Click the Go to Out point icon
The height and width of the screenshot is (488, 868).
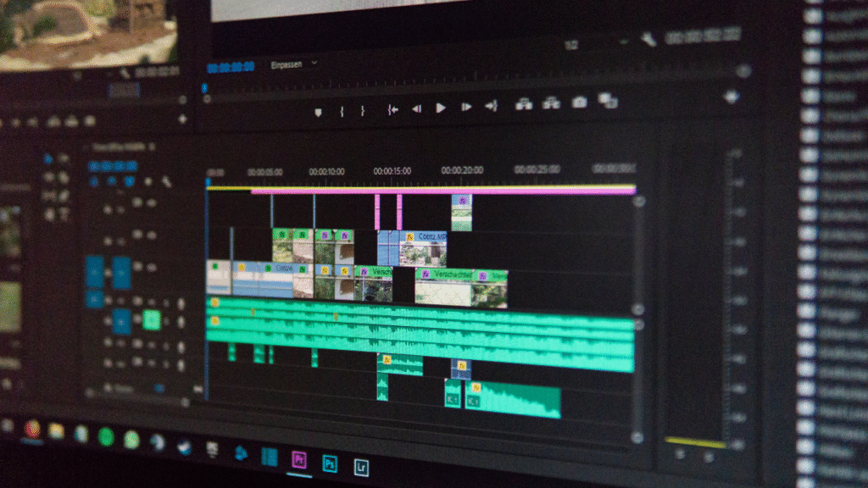coord(490,106)
